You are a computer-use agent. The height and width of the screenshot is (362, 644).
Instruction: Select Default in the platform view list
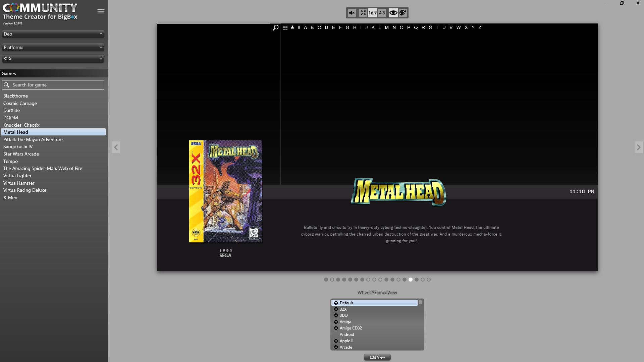pos(374,303)
